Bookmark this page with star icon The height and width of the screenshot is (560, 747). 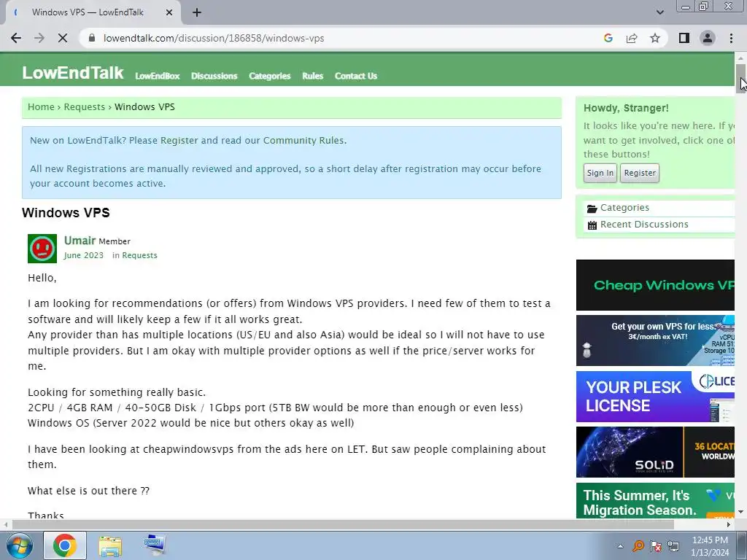click(655, 38)
